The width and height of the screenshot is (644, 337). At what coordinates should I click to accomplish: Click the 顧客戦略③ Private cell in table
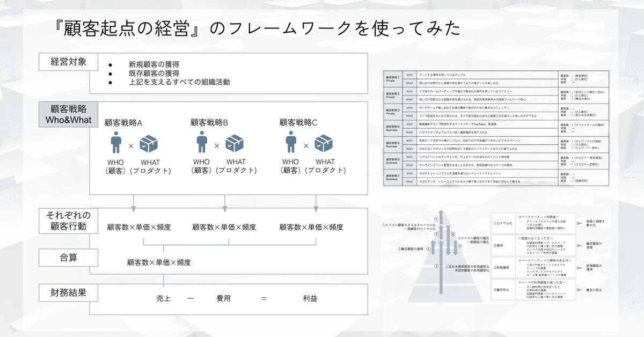point(393,112)
